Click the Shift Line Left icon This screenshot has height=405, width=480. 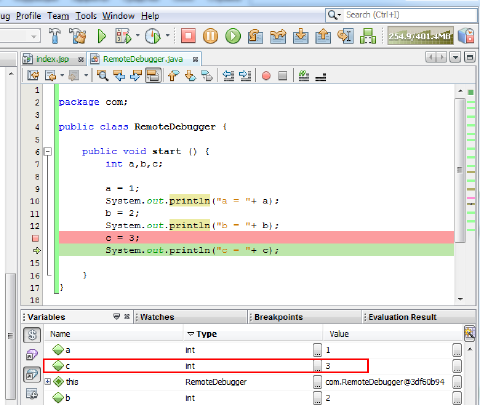(x=228, y=76)
